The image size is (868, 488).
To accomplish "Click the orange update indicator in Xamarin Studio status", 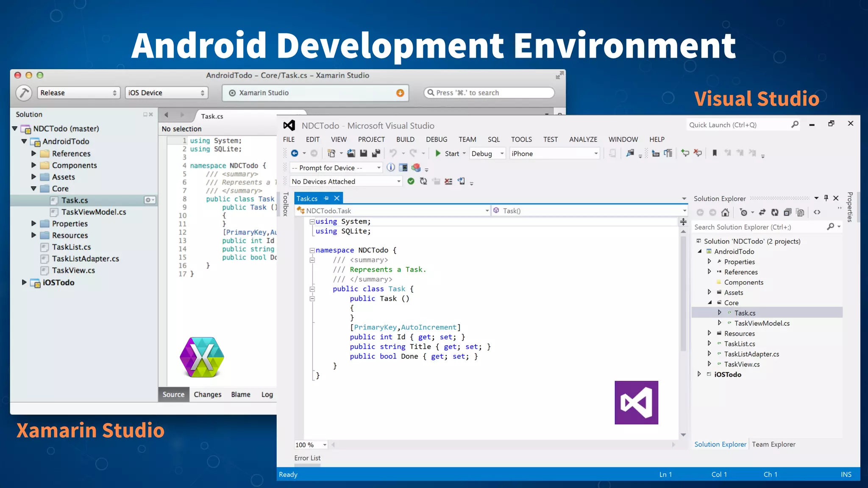I will coord(400,93).
